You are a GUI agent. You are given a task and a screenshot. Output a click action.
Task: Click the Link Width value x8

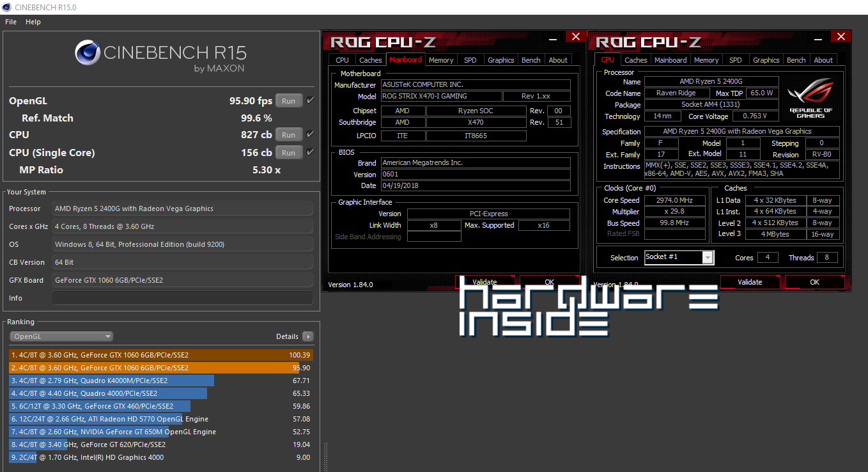click(x=433, y=225)
